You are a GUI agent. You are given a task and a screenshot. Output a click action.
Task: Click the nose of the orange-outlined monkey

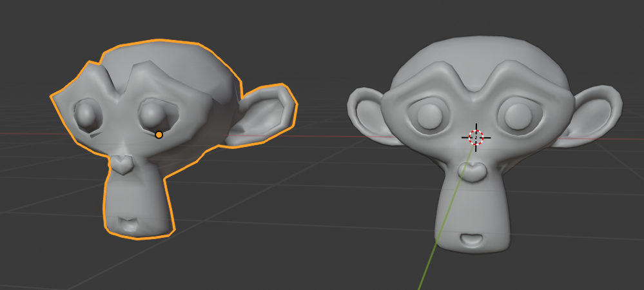(122, 165)
